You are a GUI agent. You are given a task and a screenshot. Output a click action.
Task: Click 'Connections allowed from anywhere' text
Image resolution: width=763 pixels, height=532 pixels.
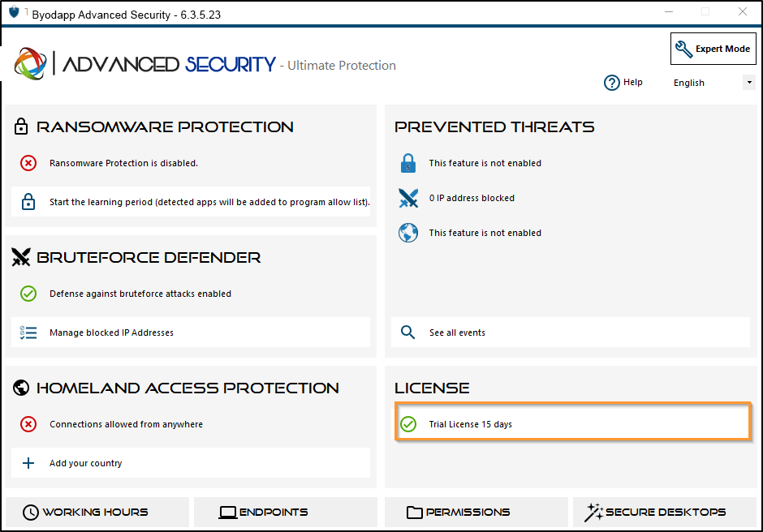(126, 424)
